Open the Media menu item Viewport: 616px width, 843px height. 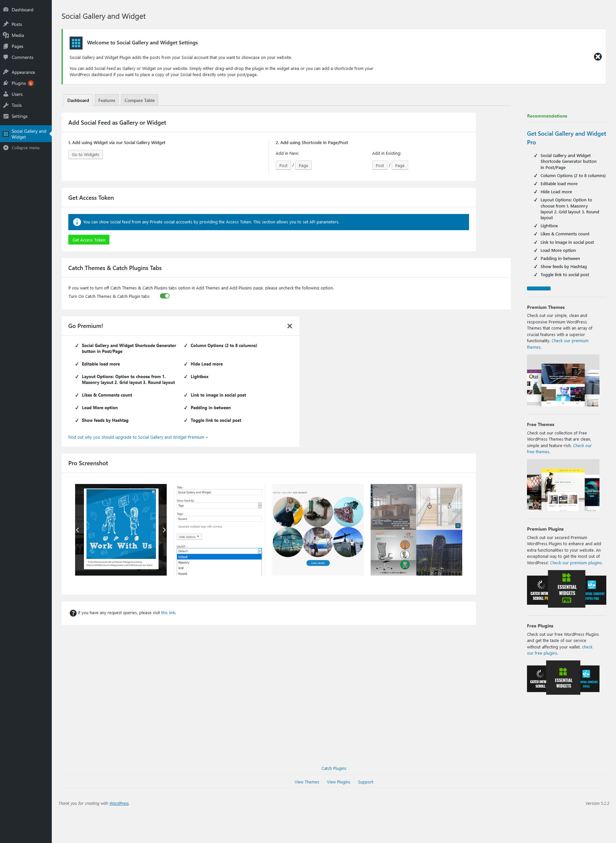(x=26, y=35)
